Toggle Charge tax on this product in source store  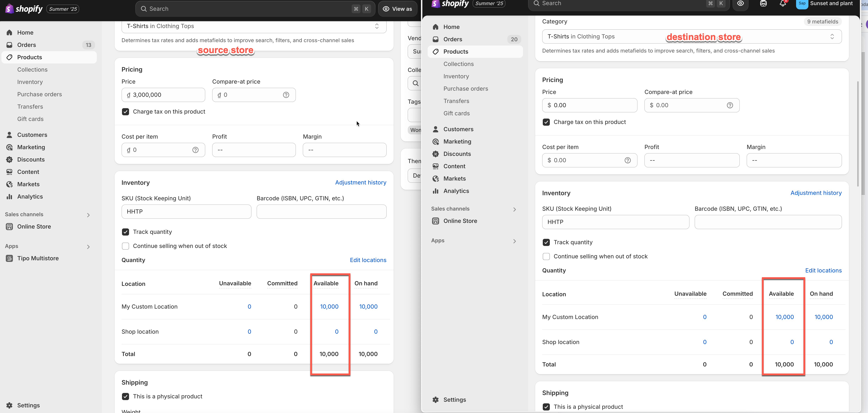click(125, 112)
